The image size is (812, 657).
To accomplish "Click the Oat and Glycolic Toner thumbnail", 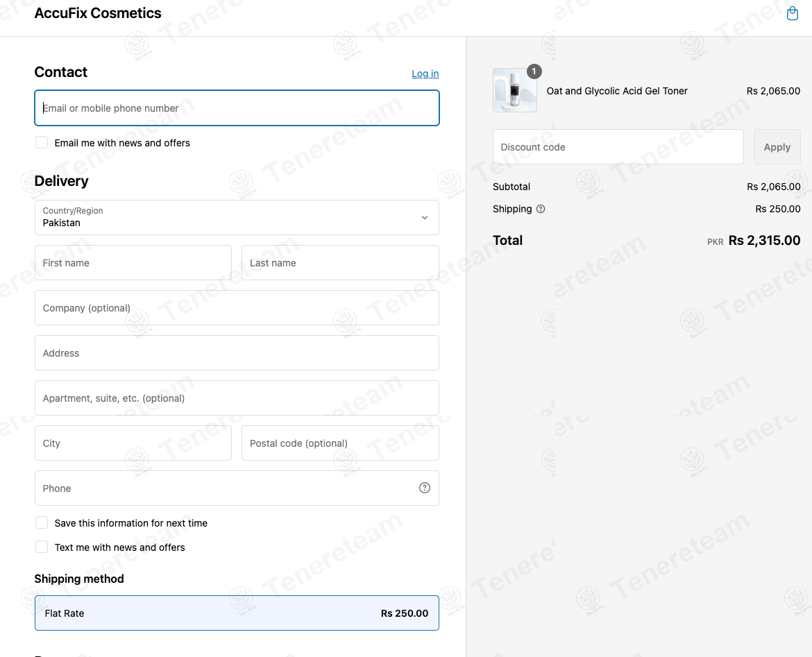I will pos(515,90).
